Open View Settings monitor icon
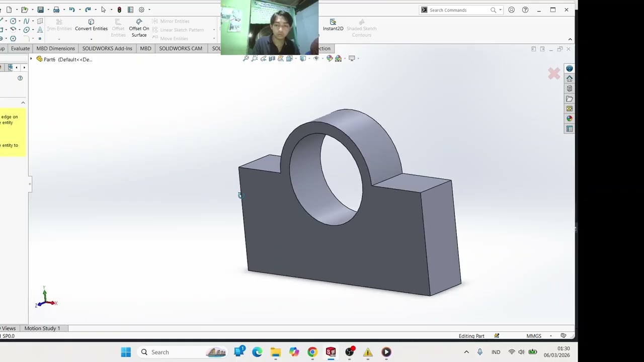 pyautogui.click(x=352, y=58)
